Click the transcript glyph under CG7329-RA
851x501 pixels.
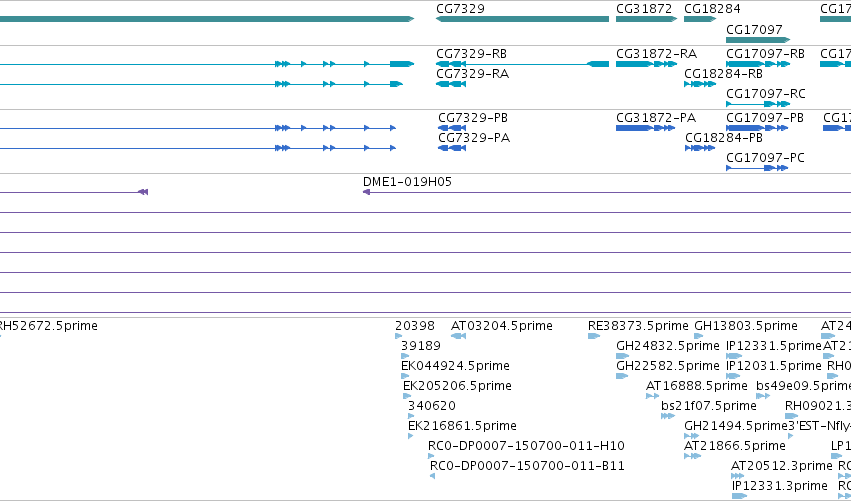451,84
